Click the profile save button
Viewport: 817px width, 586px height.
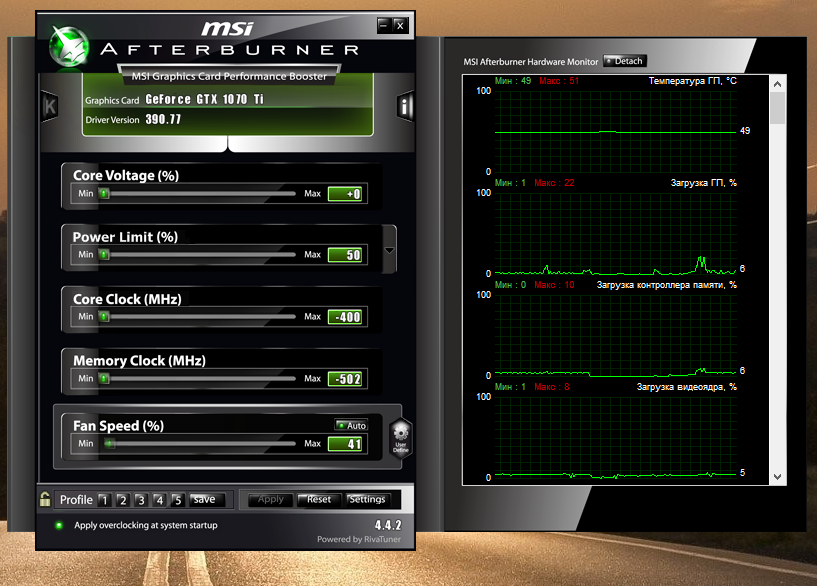[207, 500]
